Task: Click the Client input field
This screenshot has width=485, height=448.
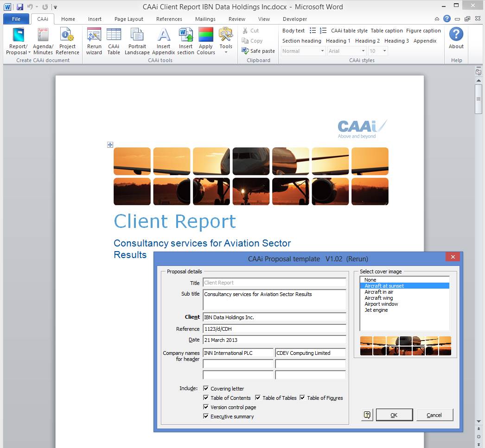Action: [274, 317]
